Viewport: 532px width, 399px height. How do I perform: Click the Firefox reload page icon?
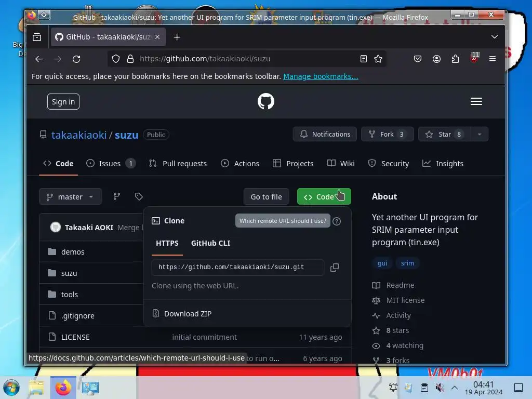click(76, 59)
